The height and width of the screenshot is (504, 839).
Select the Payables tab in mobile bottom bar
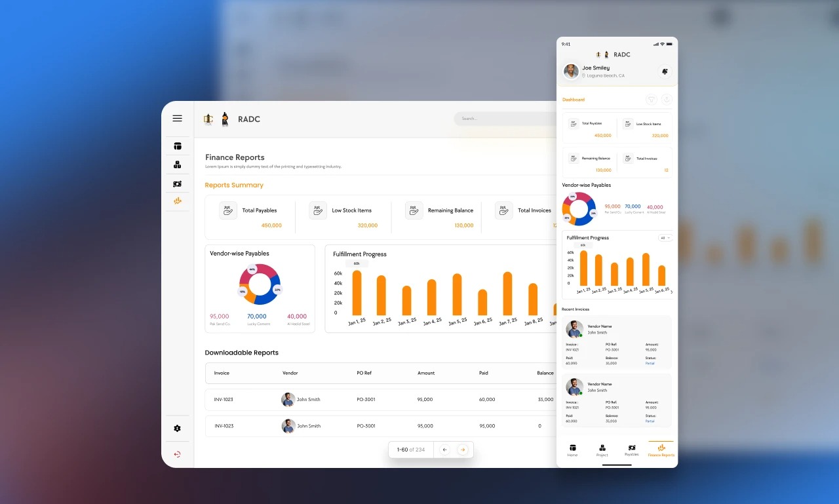[x=631, y=450]
